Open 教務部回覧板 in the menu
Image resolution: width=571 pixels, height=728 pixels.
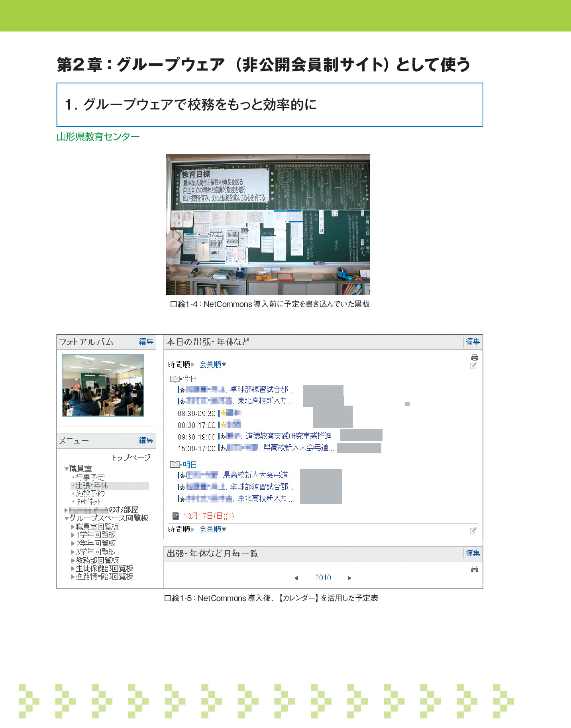click(97, 560)
